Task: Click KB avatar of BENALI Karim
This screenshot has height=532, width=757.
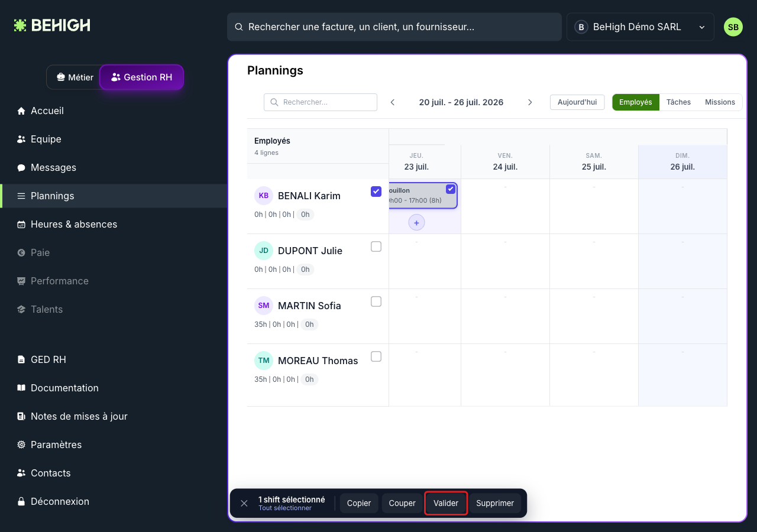Action: coord(264,196)
